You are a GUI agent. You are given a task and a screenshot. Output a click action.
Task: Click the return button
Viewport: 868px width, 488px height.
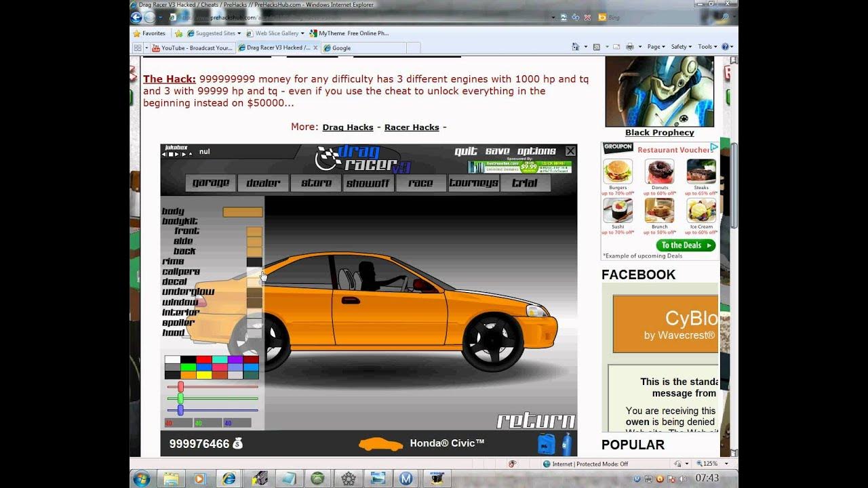pyautogui.click(x=536, y=421)
